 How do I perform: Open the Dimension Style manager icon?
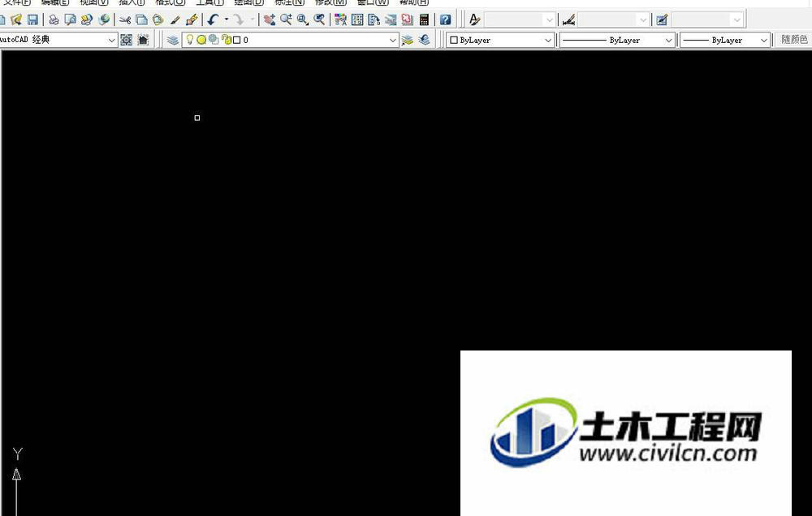tap(568, 20)
